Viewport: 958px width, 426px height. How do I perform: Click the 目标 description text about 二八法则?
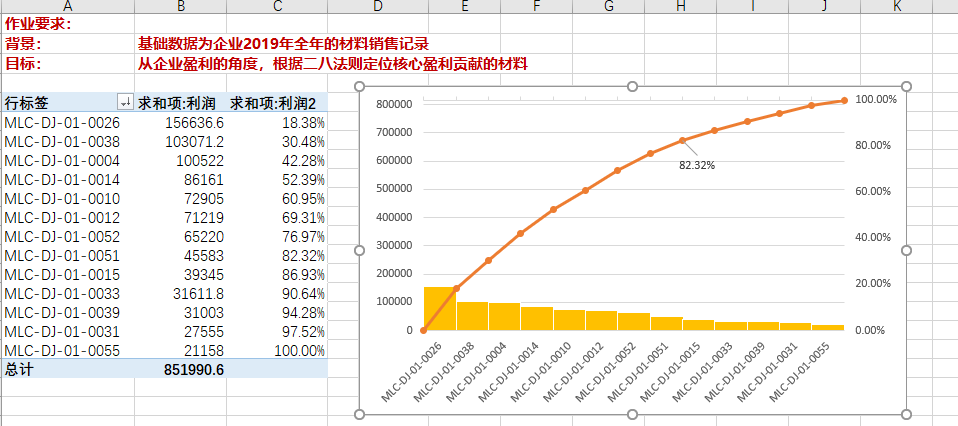click(x=332, y=64)
